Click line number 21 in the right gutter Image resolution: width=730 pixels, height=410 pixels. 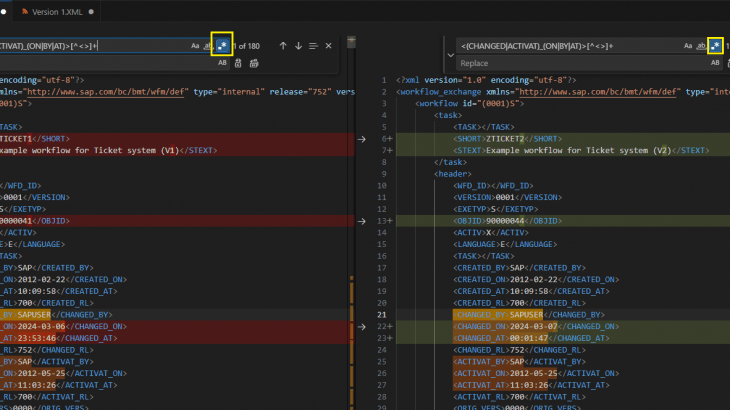point(381,315)
